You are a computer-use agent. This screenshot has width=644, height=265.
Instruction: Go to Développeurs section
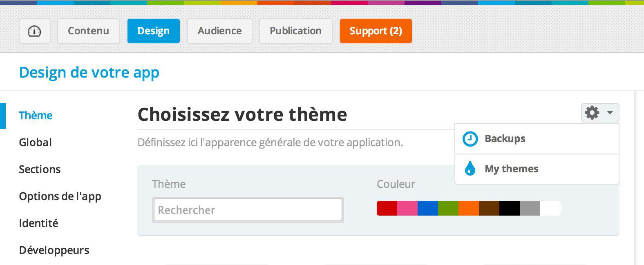click(x=54, y=250)
